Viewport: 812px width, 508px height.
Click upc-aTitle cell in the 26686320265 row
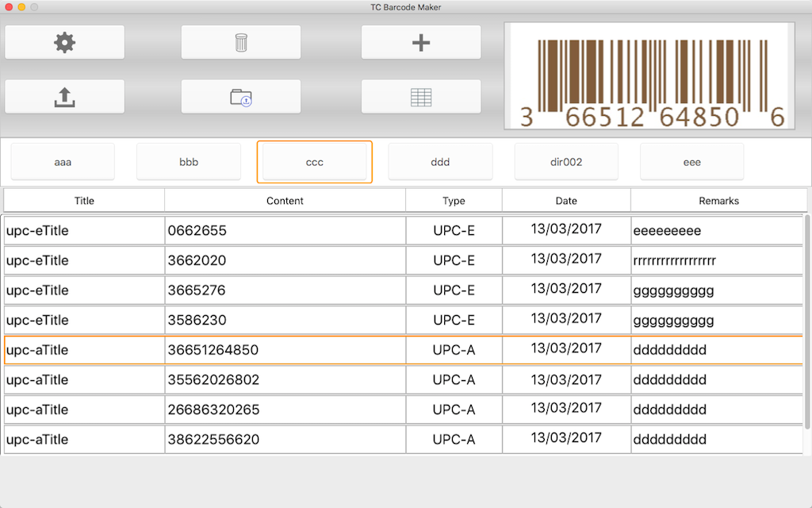pyautogui.click(x=84, y=410)
